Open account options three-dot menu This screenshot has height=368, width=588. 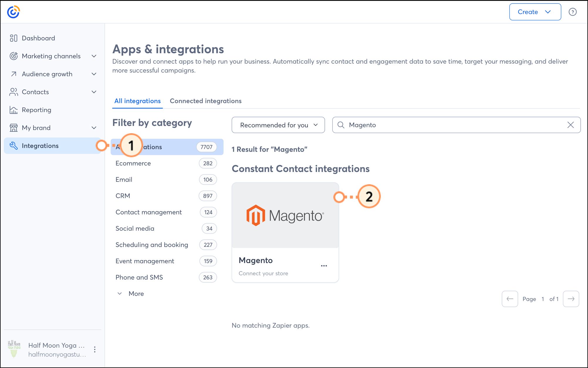(x=95, y=350)
